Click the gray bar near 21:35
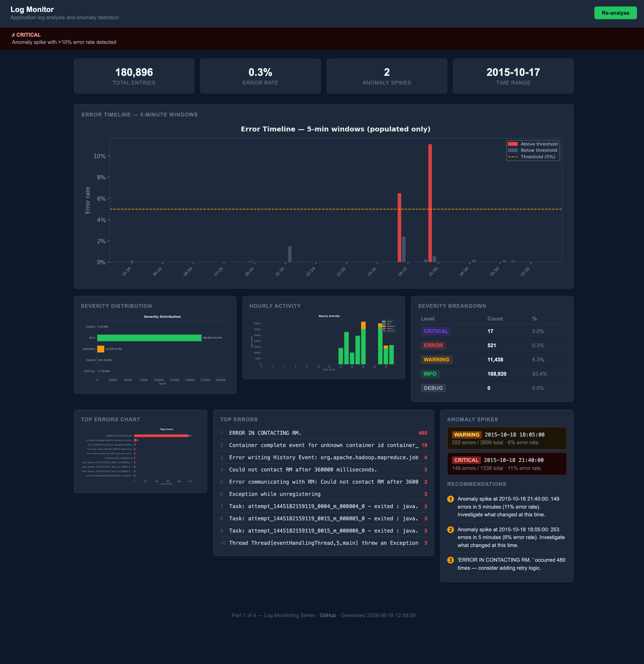The image size is (644, 664). 290,254
